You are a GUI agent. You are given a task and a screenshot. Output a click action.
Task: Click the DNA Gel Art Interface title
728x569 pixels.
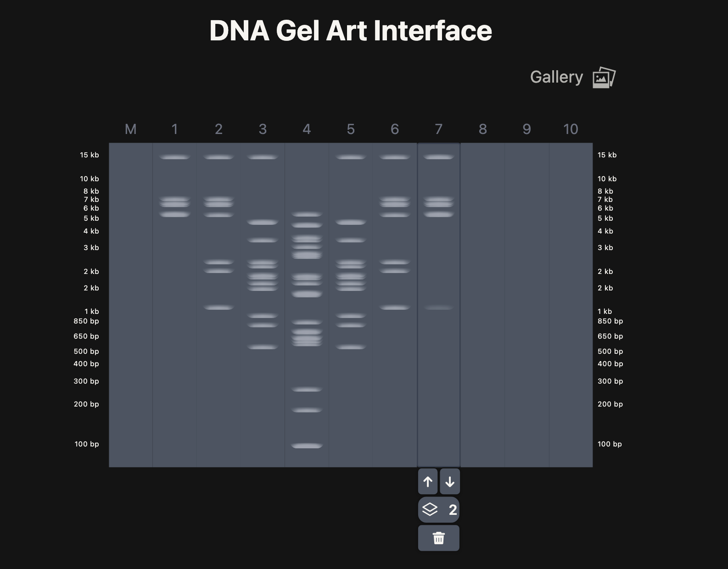pos(350,31)
